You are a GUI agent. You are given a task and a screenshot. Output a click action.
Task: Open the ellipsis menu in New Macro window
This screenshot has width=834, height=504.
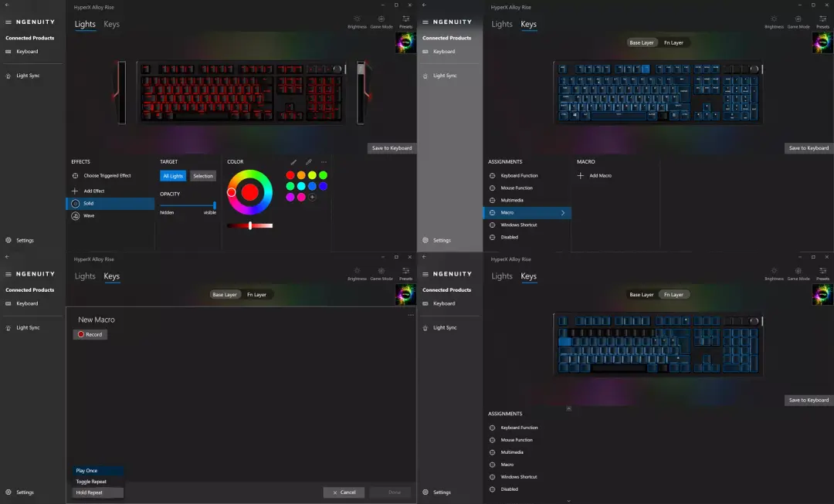(x=411, y=315)
